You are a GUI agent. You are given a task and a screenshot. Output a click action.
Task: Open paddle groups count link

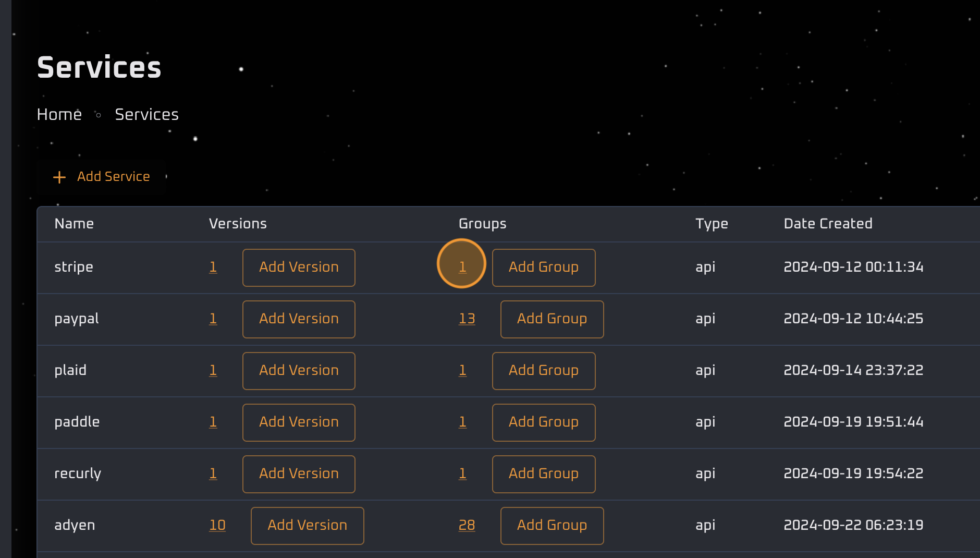tap(462, 422)
